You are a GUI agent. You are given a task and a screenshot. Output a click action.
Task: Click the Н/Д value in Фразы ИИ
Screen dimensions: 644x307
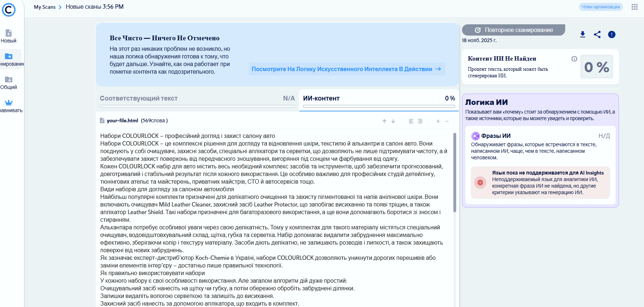(x=604, y=136)
